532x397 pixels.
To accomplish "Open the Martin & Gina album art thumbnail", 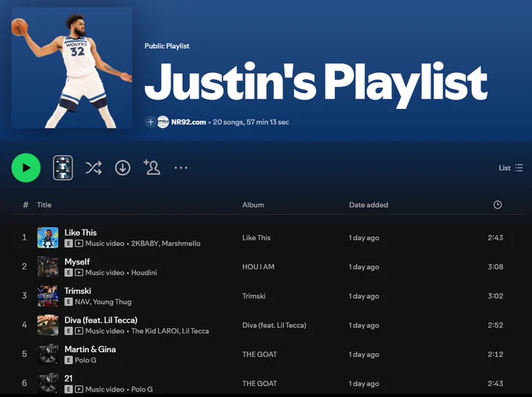I will click(48, 355).
